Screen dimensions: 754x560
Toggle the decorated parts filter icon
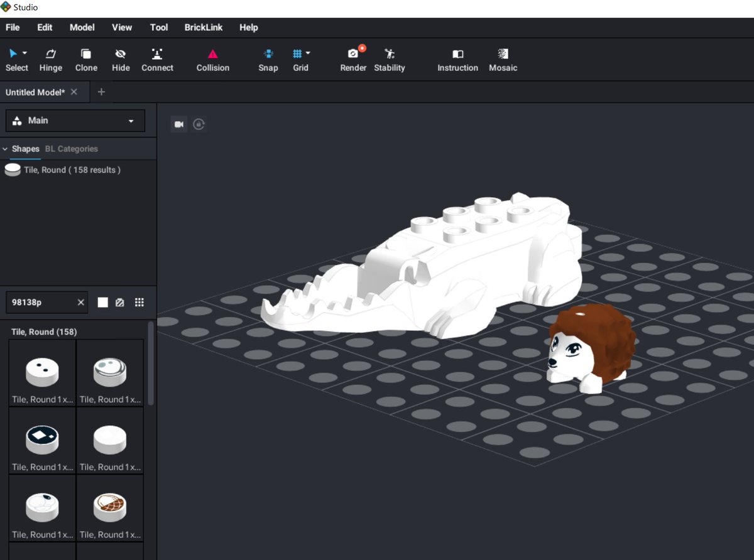(120, 303)
